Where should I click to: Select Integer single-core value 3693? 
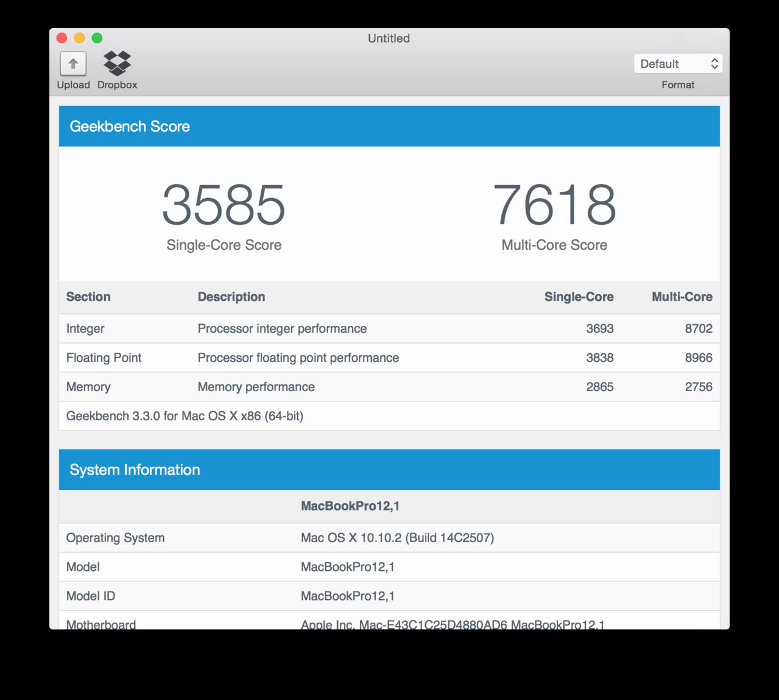point(600,328)
